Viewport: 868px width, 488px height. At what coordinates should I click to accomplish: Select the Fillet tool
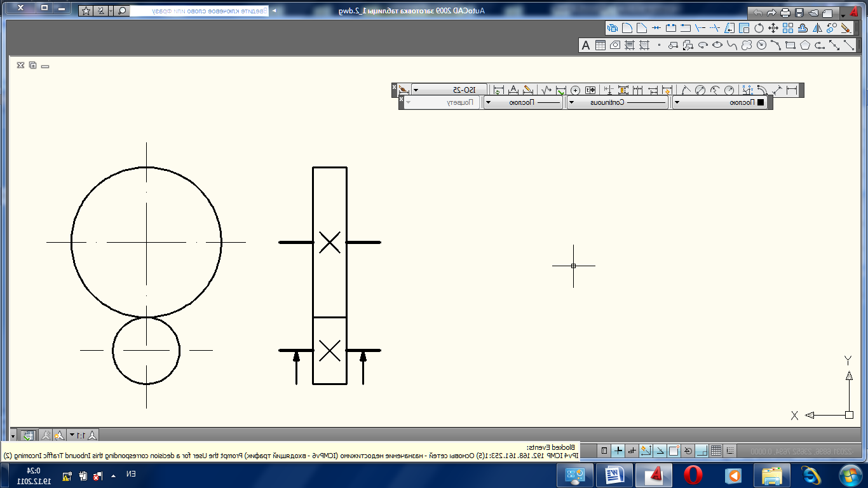[x=627, y=28]
